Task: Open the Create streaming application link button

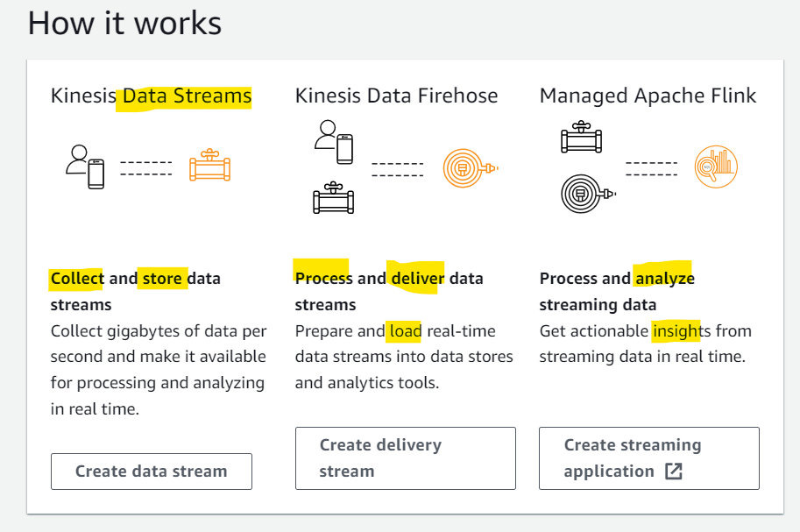Action: coord(649,458)
